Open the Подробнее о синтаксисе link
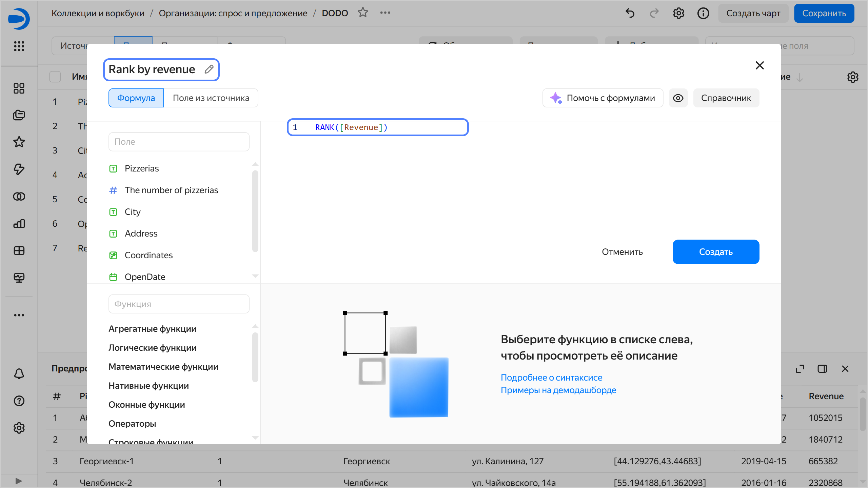The height and width of the screenshot is (488, 868). pyautogui.click(x=551, y=378)
